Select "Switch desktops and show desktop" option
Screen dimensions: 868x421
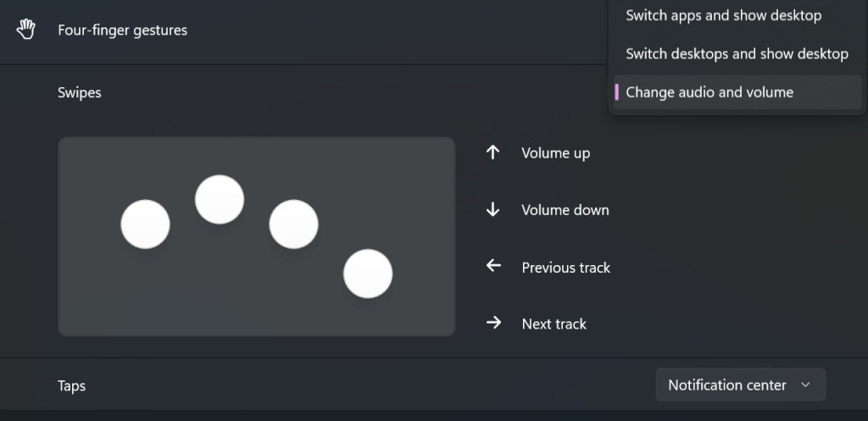pyautogui.click(x=736, y=53)
